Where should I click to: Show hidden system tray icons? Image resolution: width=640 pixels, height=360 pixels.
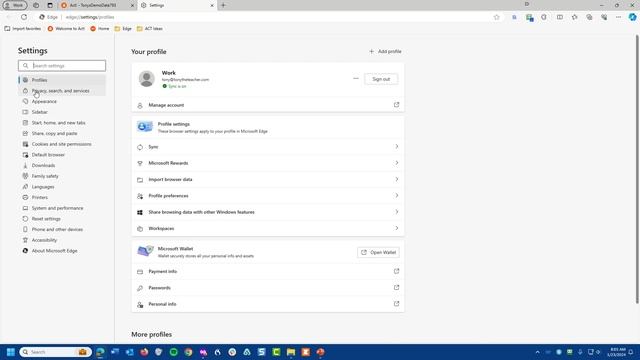click(538, 352)
